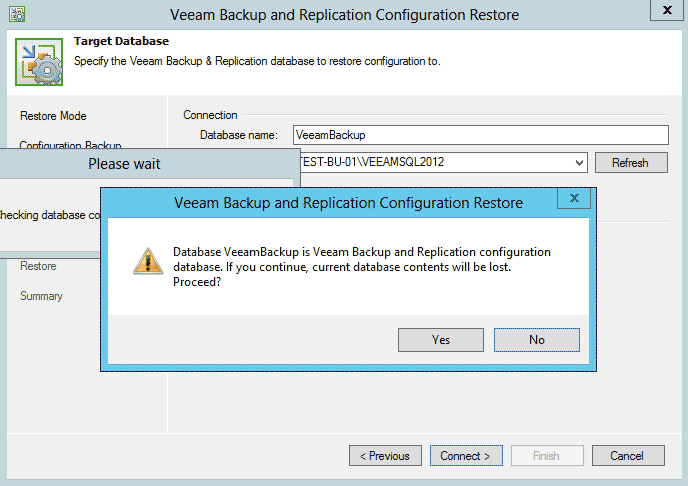Click No in the confirmation dialog
Screen dimensions: 688x486
[537, 340]
